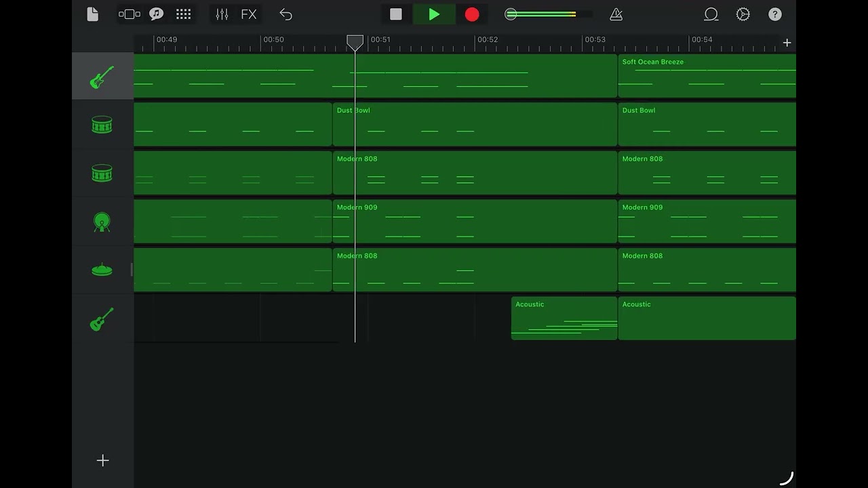The width and height of the screenshot is (868, 488).
Task: Select Dust Bowl region at 00:51
Action: click(475, 124)
